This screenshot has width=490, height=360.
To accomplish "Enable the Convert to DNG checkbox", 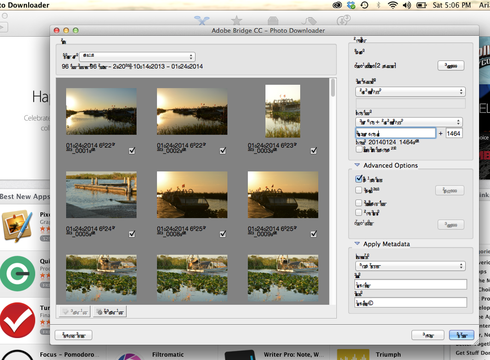I will (359, 190).
